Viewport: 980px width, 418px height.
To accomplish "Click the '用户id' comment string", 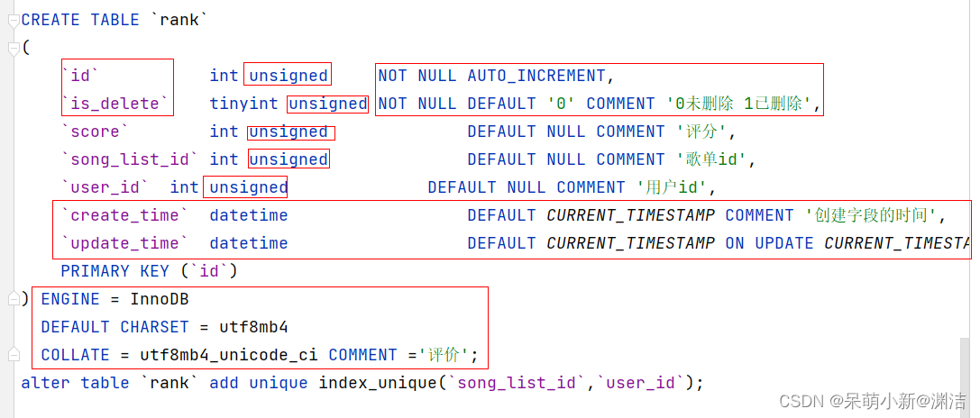I will click(672, 187).
